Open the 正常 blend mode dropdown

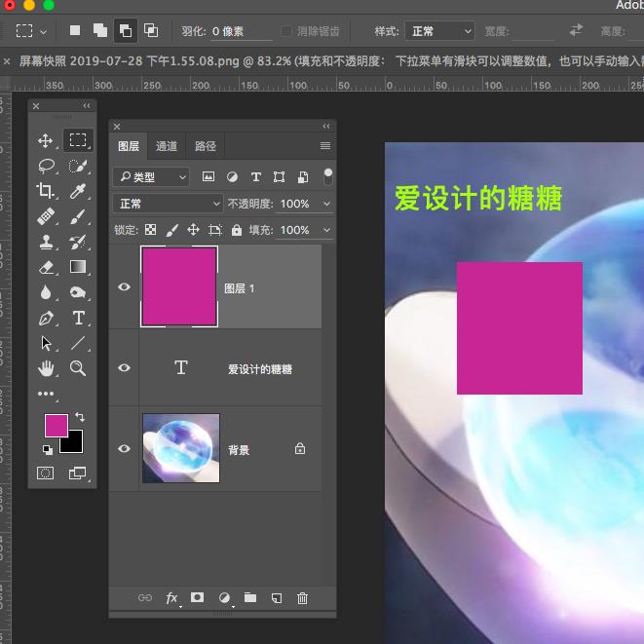[x=168, y=204]
